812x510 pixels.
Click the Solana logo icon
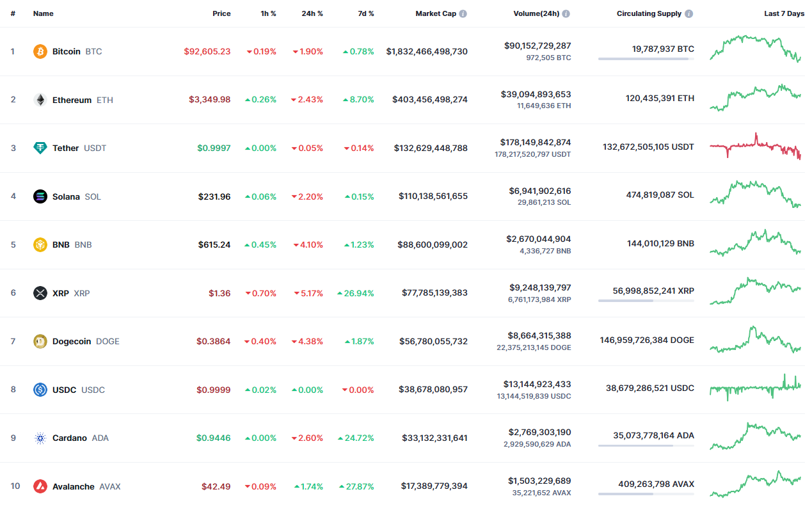pyautogui.click(x=40, y=196)
